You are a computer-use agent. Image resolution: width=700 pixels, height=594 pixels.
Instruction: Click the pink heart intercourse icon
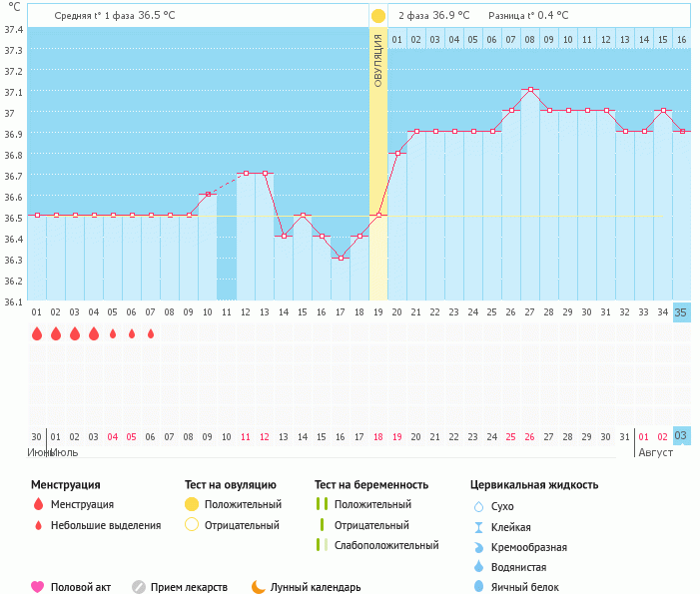point(38,587)
